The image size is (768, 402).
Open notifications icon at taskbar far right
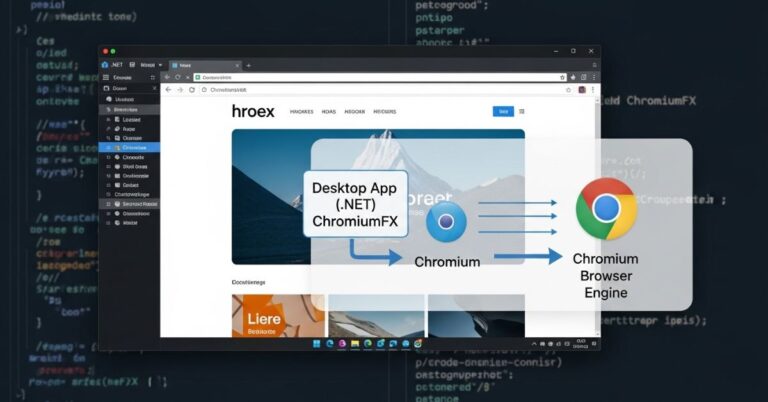(594, 344)
